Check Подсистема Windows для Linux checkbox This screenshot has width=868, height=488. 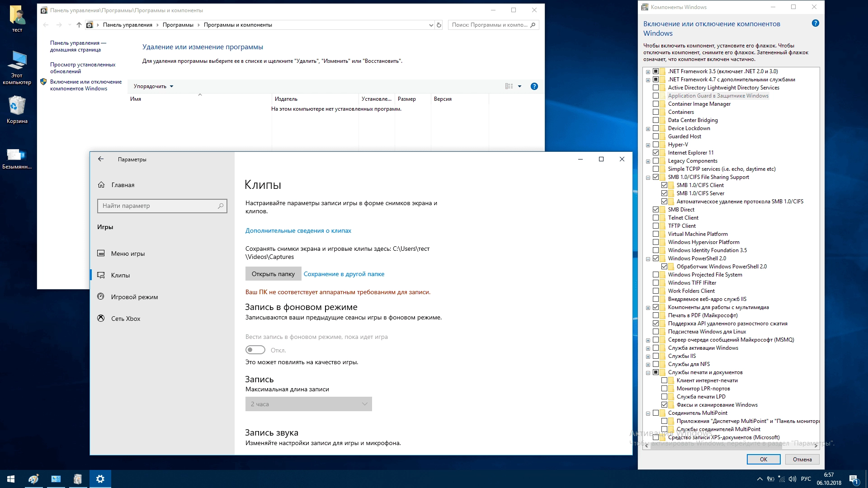coord(656,332)
